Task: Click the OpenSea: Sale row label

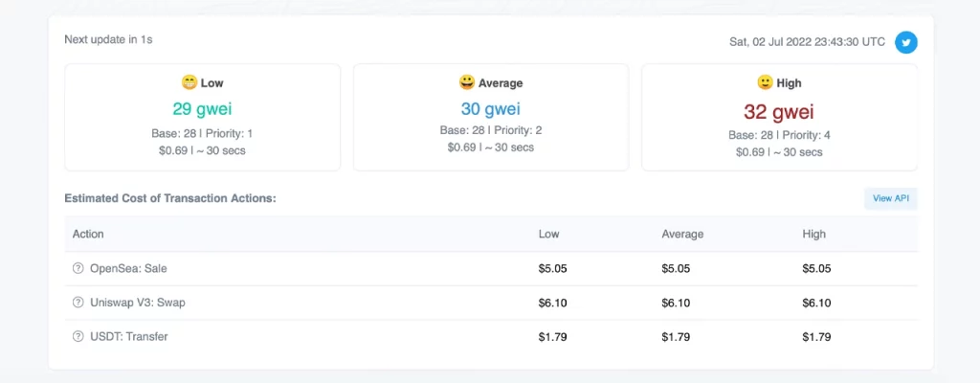Action: pos(128,268)
